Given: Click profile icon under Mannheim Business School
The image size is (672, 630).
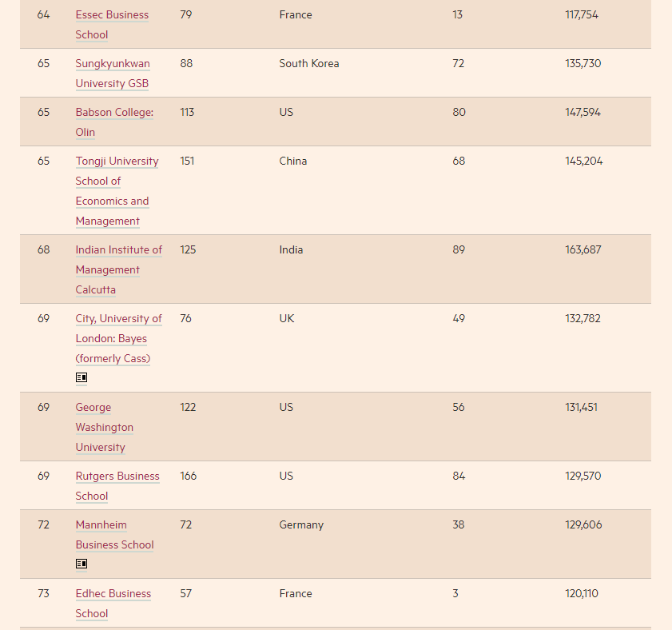Looking at the screenshot, I should click(x=82, y=564).
